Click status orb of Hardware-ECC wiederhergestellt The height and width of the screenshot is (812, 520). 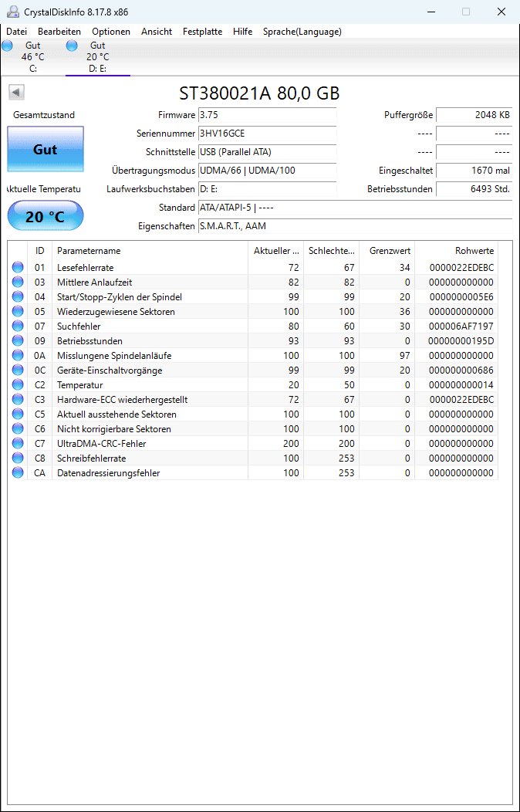point(18,400)
